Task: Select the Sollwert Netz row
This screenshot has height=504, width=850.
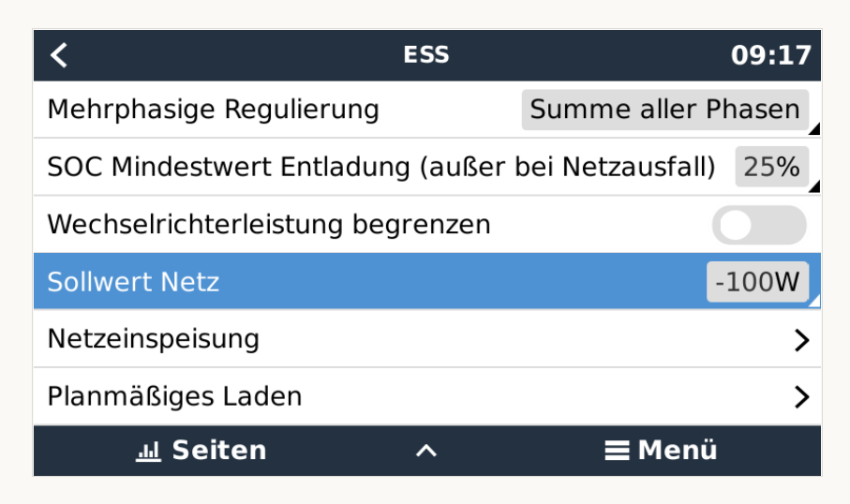Action: (x=427, y=281)
